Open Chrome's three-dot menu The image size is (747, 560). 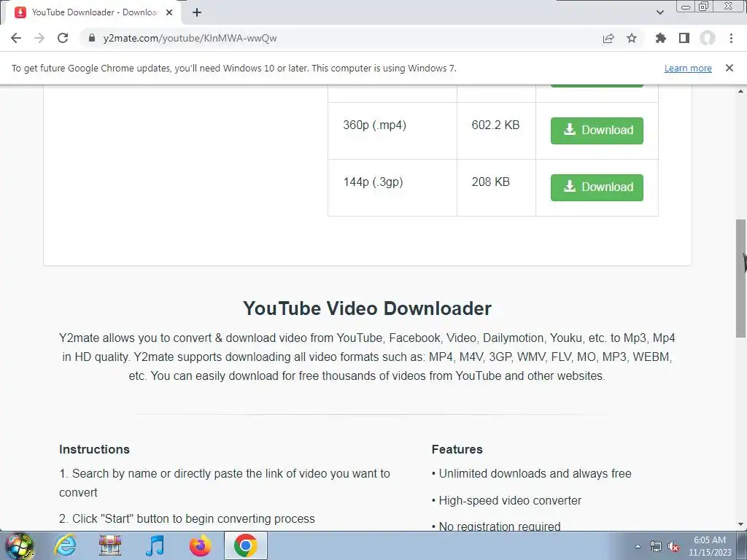[731, 38]
